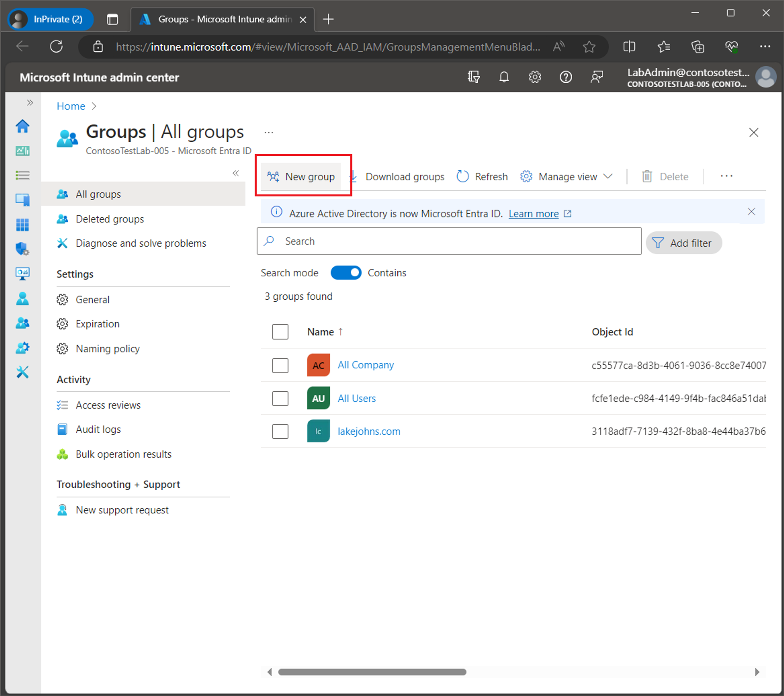Open the Apps grid icon in sidebar

(x=22, y=224)
